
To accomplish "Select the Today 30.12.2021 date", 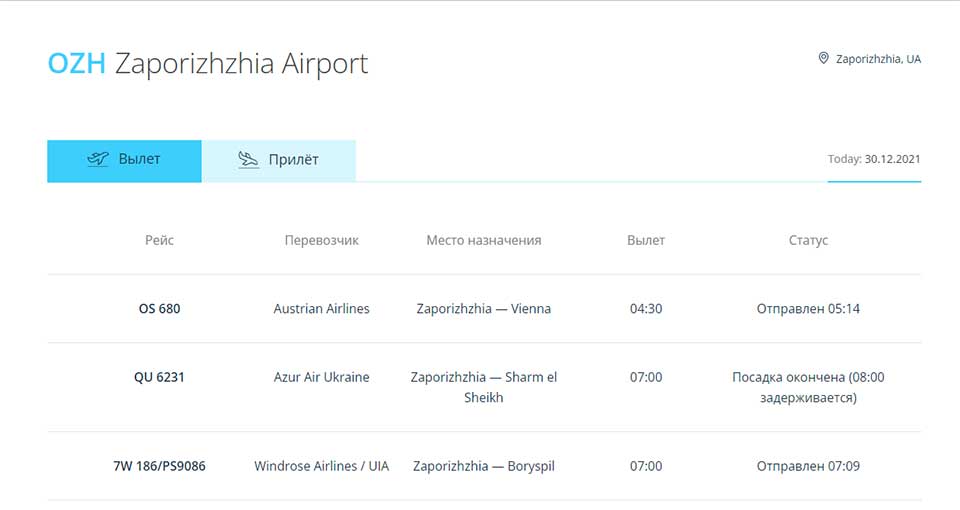I will (x=874, y=159).
